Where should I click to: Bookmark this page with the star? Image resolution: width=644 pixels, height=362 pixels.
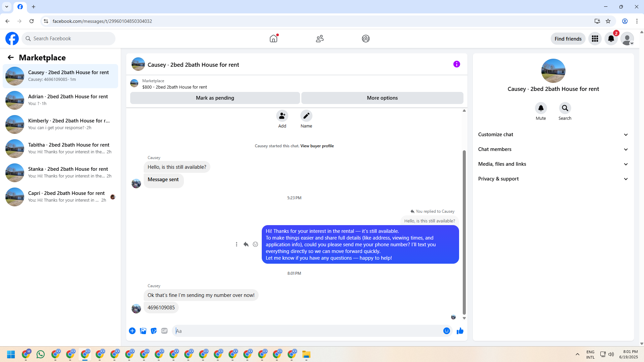coord(608,21)
